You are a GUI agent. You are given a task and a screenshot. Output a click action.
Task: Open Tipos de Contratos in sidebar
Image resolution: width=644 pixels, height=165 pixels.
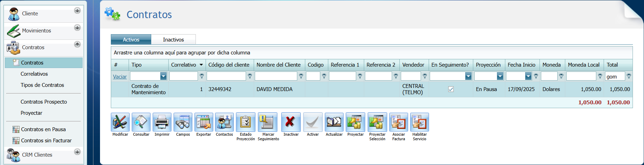coord(42,85)
